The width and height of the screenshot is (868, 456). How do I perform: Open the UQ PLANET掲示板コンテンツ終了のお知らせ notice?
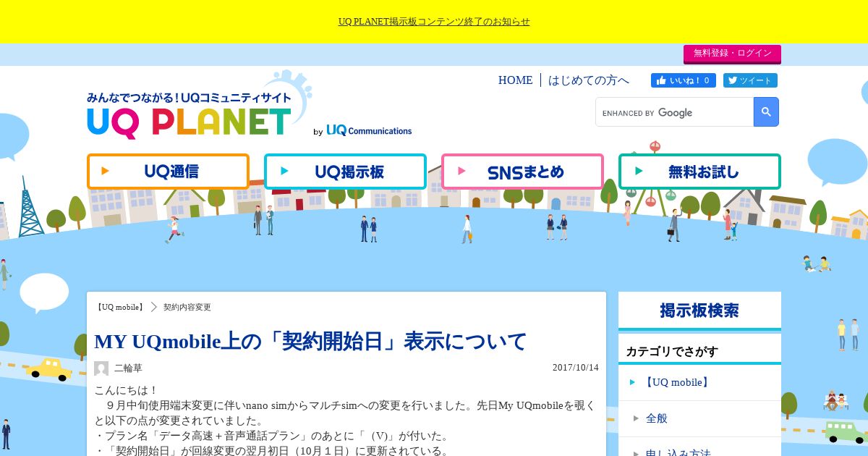pyautogui.click(x=434, y=22)
